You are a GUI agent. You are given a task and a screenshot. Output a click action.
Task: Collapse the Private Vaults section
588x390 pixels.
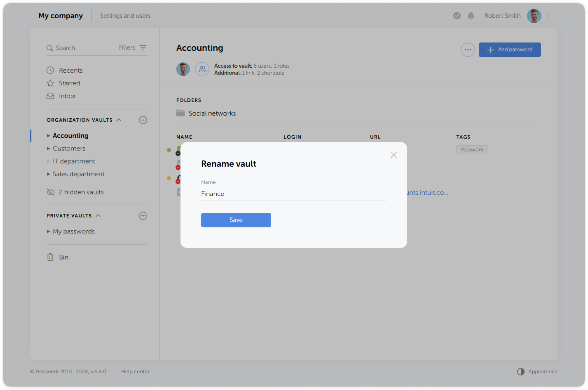click(98, 215)
